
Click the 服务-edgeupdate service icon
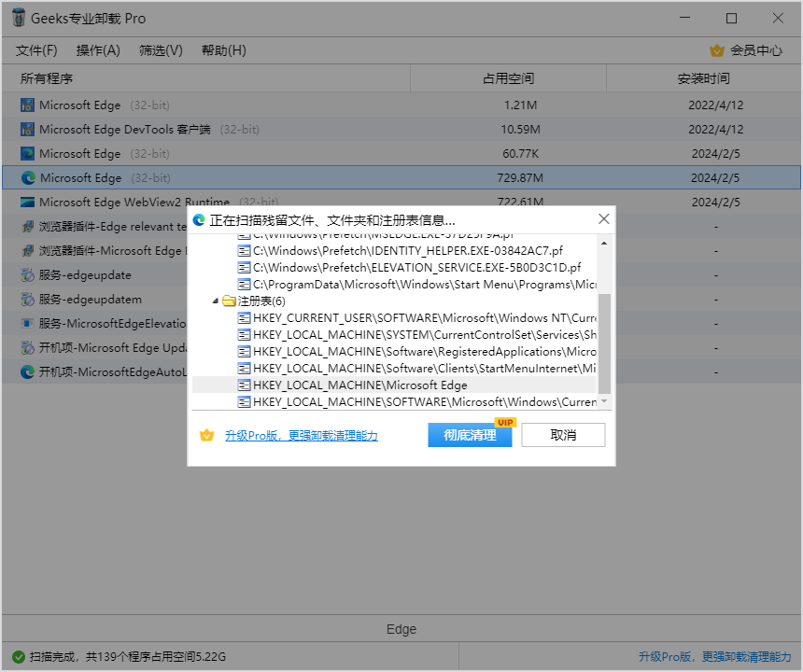[x=27, y=274]
